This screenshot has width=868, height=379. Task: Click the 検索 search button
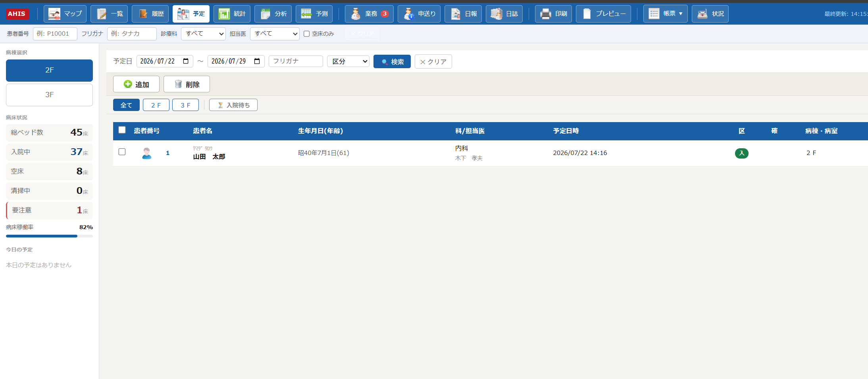[x=392, y=61]
